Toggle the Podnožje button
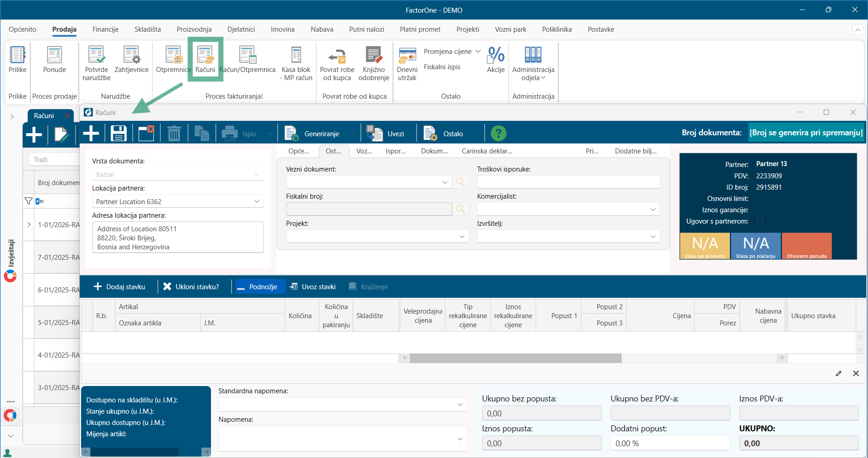 [260, 287]
